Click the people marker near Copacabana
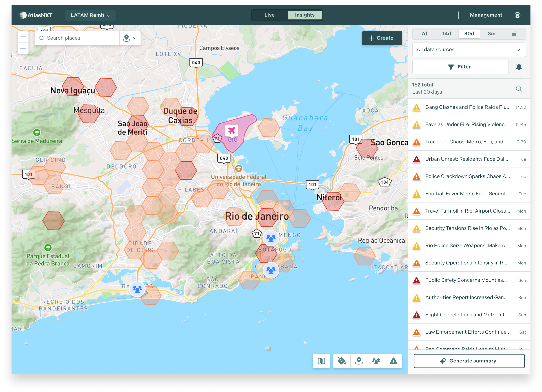This screenshot has height=392, width=542. point(271,270)
